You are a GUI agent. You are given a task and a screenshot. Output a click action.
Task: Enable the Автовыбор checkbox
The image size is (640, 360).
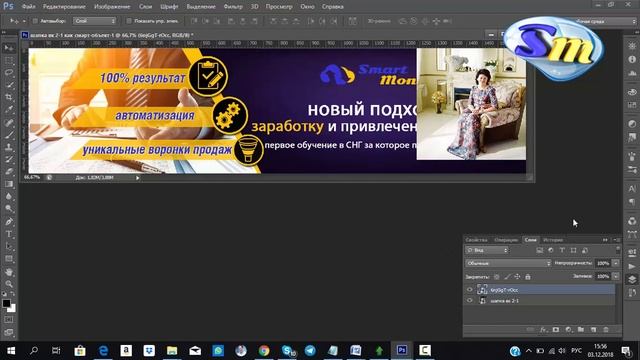pos(35,21)
